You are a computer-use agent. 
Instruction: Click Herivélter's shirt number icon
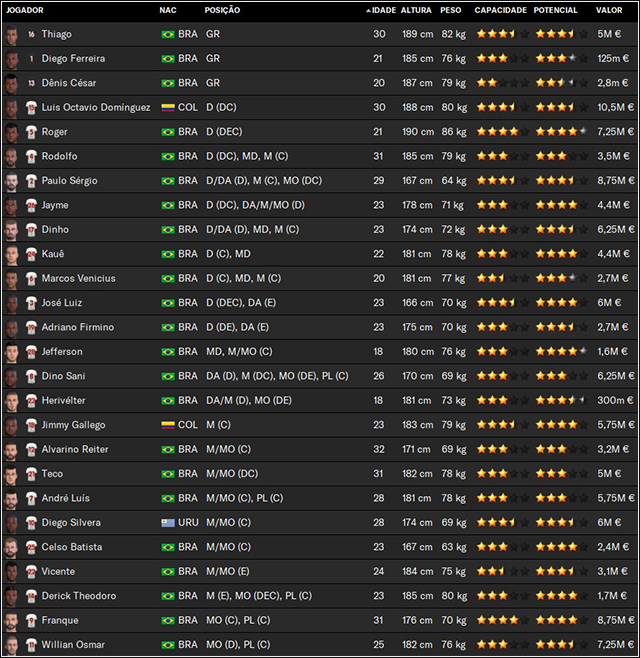click(x=31, y=401)
